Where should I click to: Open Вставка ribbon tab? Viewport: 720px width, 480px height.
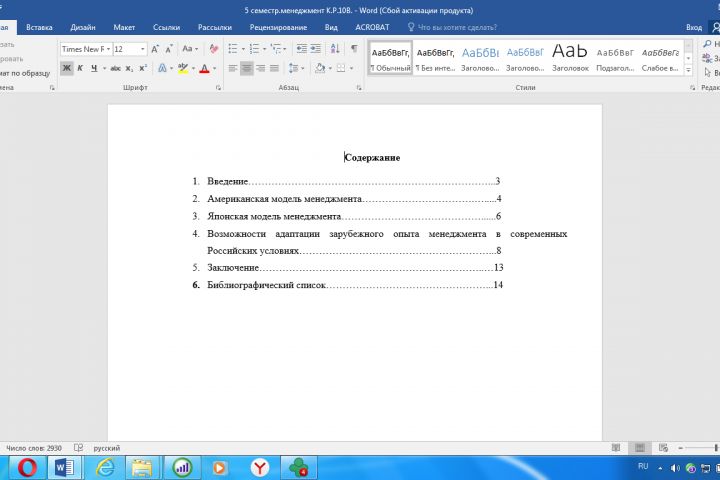(39, 27)
